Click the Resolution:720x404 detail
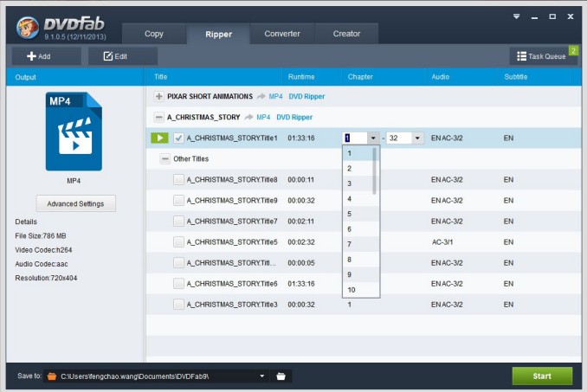Image resolution: width=587 pixels, height=392 pixels. (x=46, y=278)
